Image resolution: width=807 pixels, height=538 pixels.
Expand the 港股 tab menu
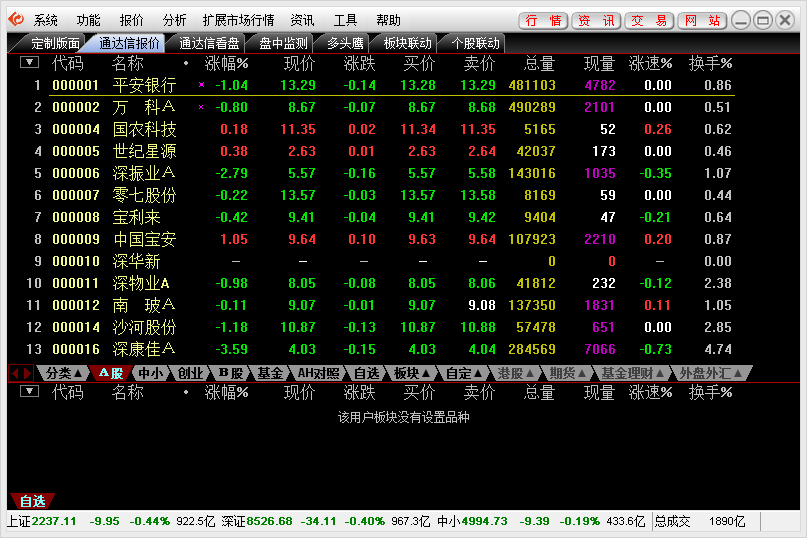(515, 373)
